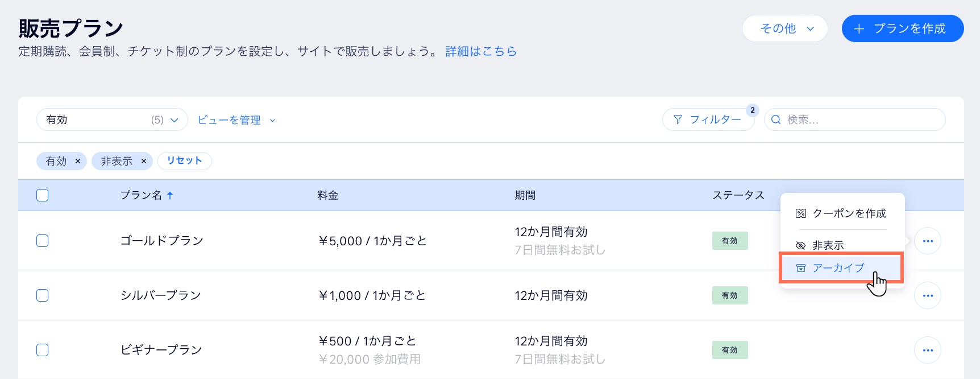The height and width of the screenshot is (379, 980).
Task: Choose アーカイブ in the context menu
Action: tap(838, 268)
